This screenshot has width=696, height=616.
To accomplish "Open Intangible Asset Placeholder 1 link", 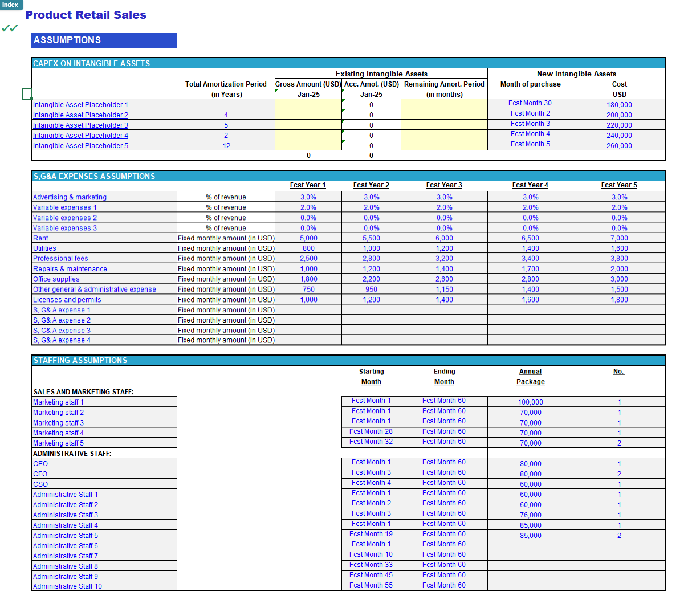I will (80, 105).
